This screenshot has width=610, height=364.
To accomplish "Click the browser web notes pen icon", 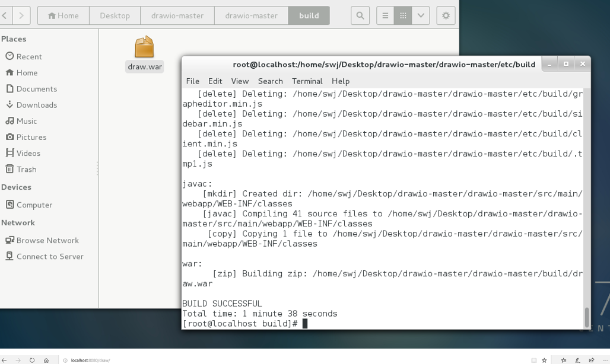I will pyautogui.click(x=577, y=360).
